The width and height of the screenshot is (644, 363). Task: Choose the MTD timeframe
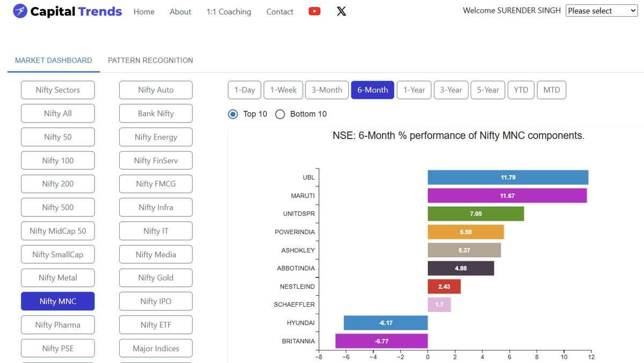click(552, 90)
